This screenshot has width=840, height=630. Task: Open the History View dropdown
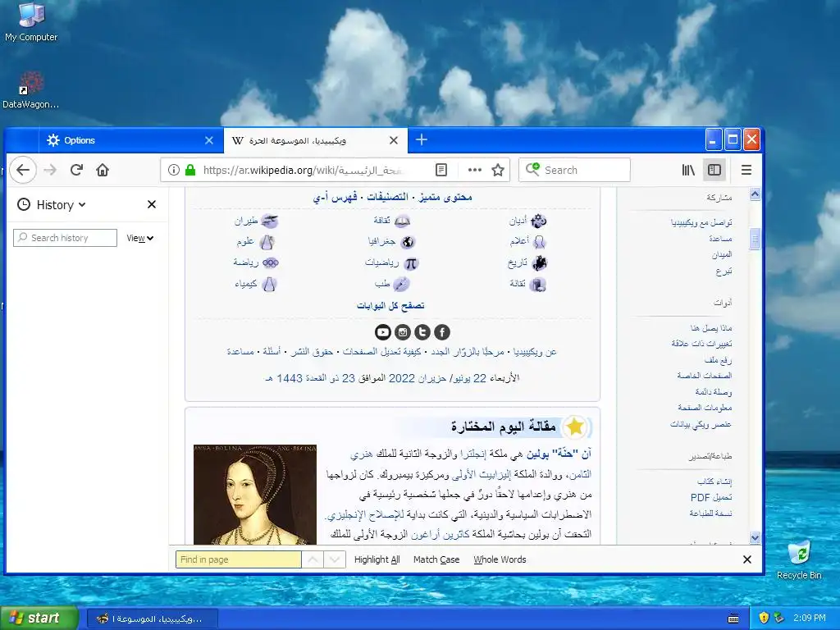pyautogui.click(x=139, y=238)
